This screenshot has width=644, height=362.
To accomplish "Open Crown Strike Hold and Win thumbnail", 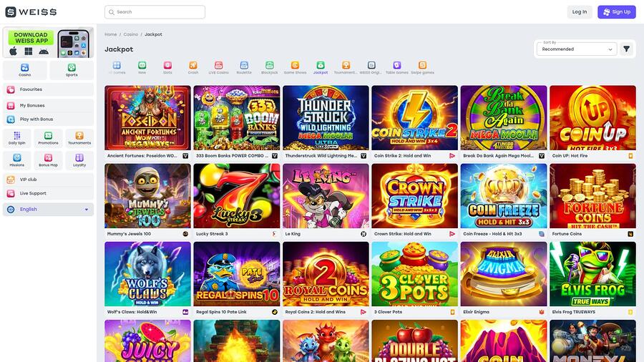I will coord(415,196).
